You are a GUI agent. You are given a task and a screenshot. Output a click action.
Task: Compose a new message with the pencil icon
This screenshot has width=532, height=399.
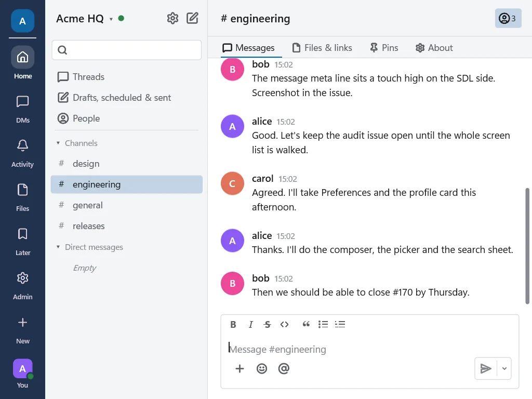point(192,18)
